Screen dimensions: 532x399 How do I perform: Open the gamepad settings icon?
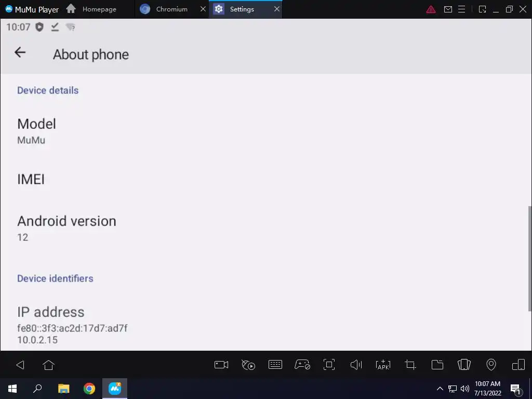pyautogui.click(x=302, y=365)
